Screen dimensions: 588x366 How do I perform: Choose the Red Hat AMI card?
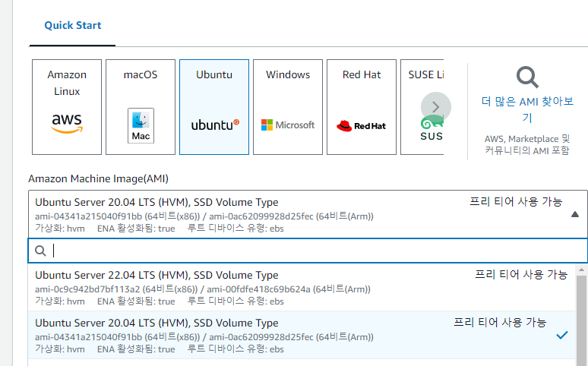click(362, 107)
